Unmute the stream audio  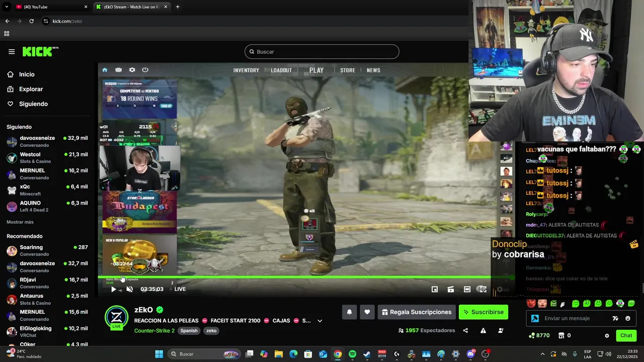tap(129, 289)
